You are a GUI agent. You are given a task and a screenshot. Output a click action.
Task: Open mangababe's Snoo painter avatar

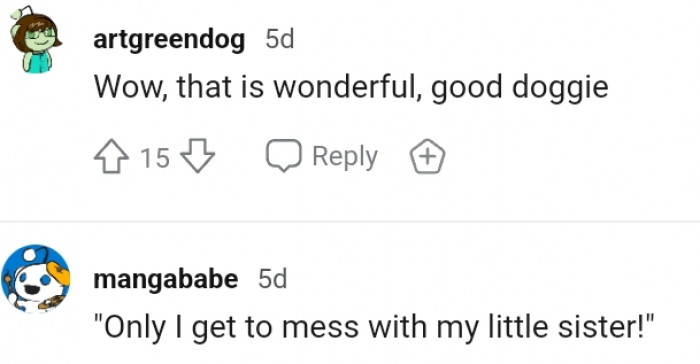(36, 279)
